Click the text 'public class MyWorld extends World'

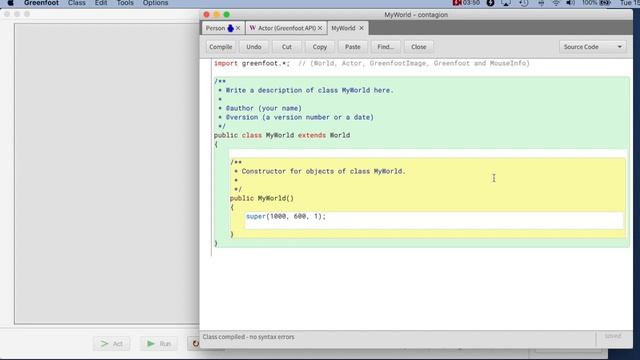click(x=282, y=136)
